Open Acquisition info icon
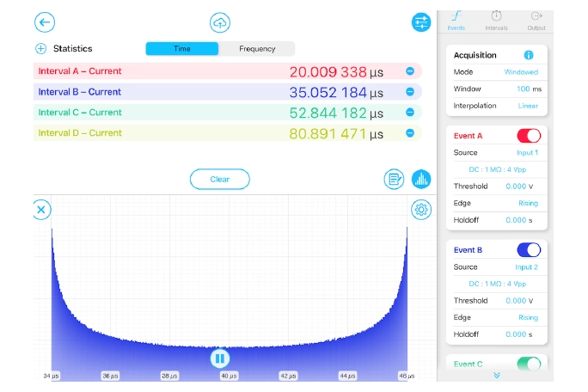This screenshot has height=392, width=588. coord(529,55)
